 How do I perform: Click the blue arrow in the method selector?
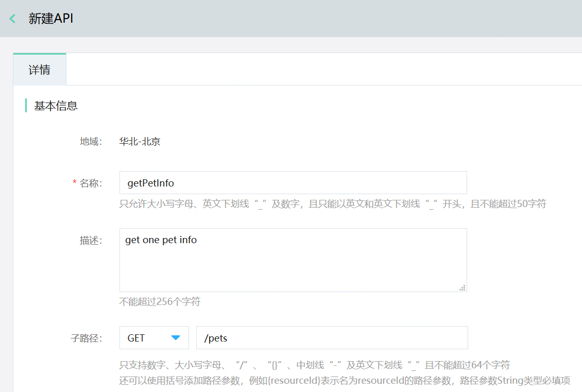pyautogui.click(x=176, y=338)
